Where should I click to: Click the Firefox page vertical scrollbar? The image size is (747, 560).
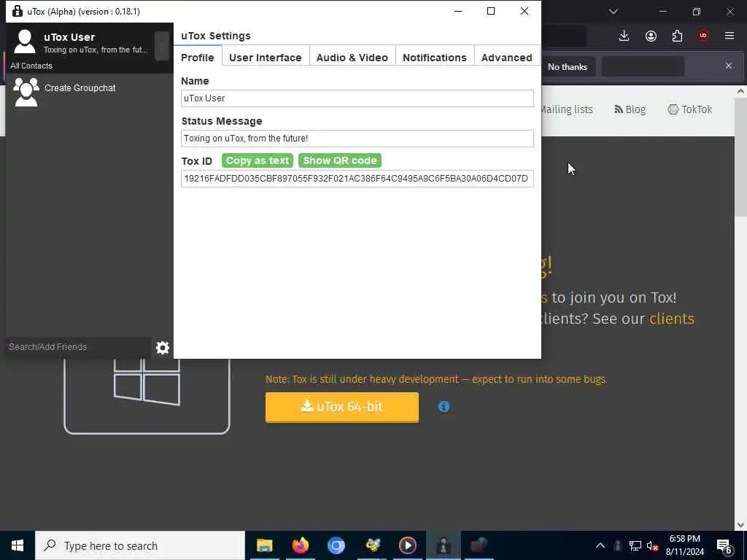point(740,157)
